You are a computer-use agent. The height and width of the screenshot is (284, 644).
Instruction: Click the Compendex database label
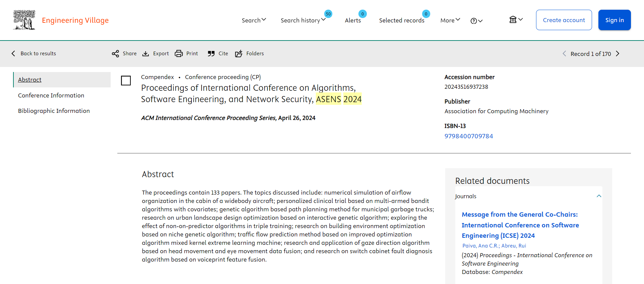pyautogui.click(x=158, y=77)
